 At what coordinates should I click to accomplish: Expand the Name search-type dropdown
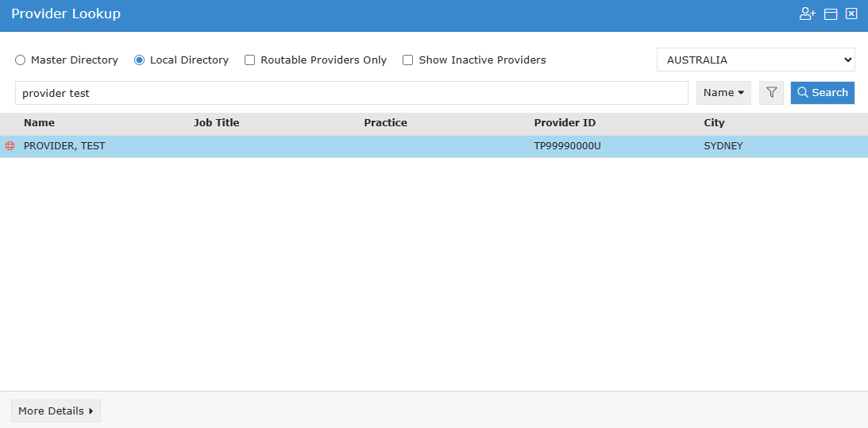pos(723,93)
